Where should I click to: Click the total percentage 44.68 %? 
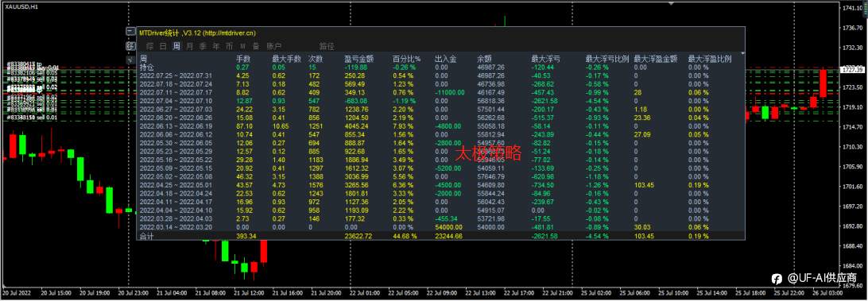tap(405, 236)
